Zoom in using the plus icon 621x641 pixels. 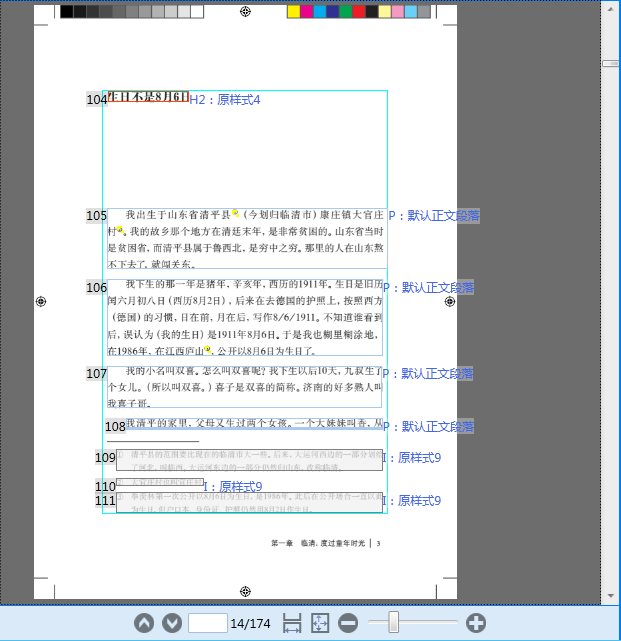coord(476,623)
